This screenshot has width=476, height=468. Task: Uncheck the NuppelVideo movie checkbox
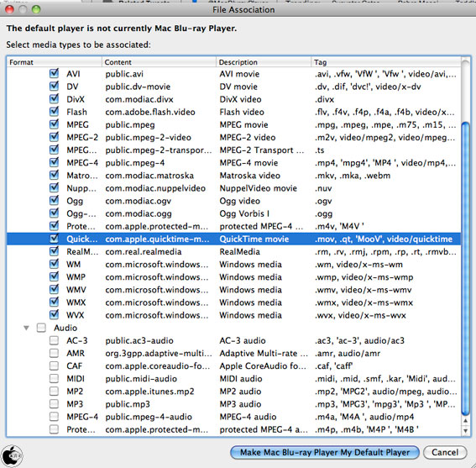pyautogui.click(x=54, y=188)
